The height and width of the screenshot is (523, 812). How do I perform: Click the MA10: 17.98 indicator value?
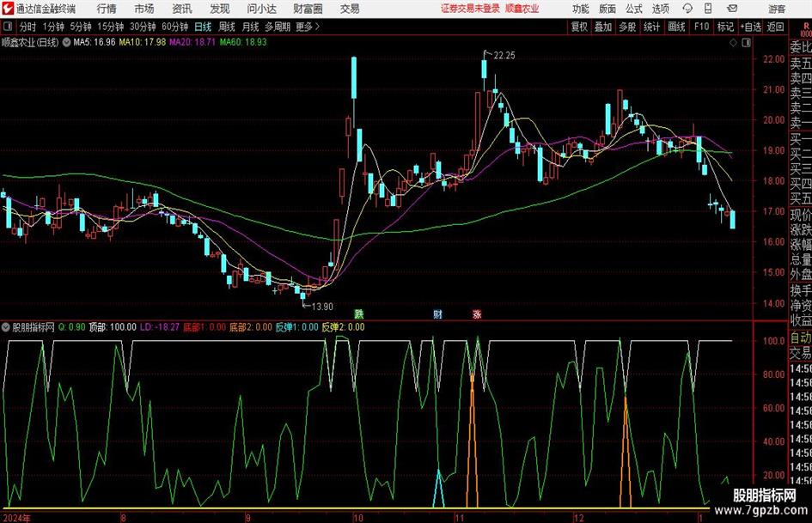click(x=143, y=42)
